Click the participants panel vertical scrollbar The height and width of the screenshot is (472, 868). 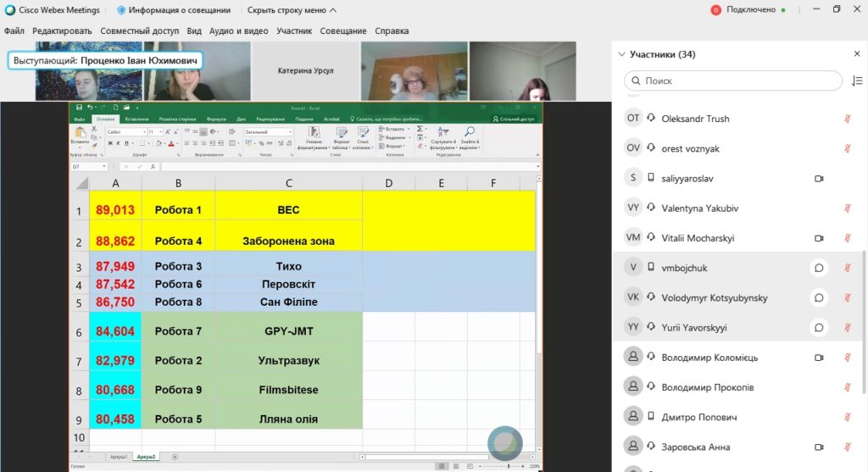[x=864, y=321]
